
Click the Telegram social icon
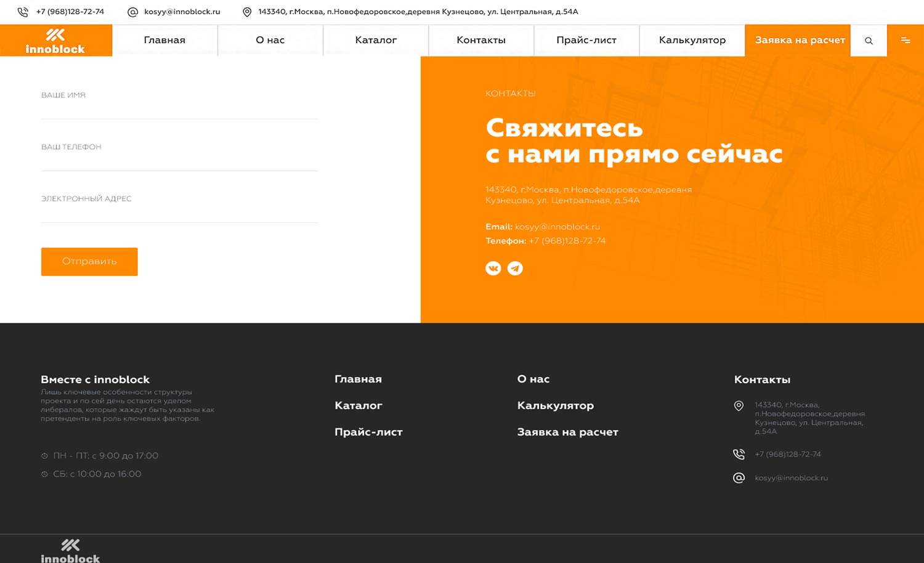pos(515,269)
